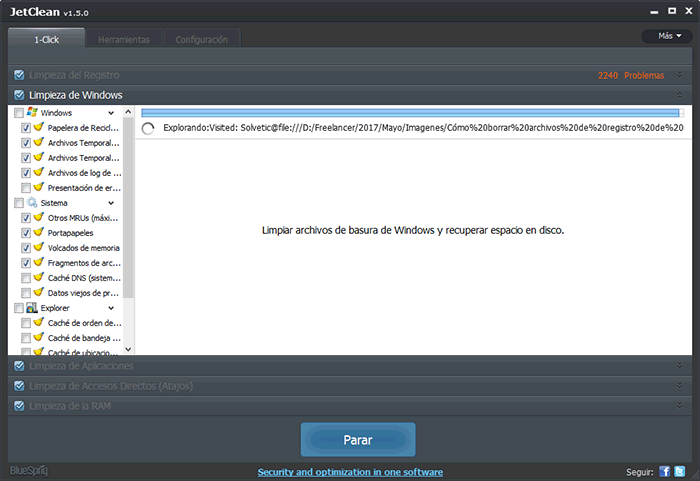Select Datos viejos de pr... item
Viewport: 700px width, 481px height.
[x=83, y=293]
